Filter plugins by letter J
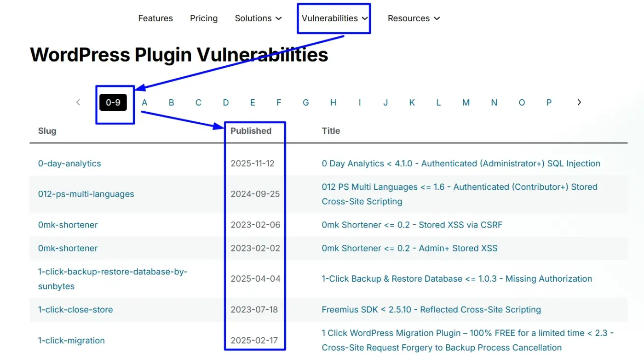Image resolution: width=644 pixels, height=358 pixels. click(385, 102)
